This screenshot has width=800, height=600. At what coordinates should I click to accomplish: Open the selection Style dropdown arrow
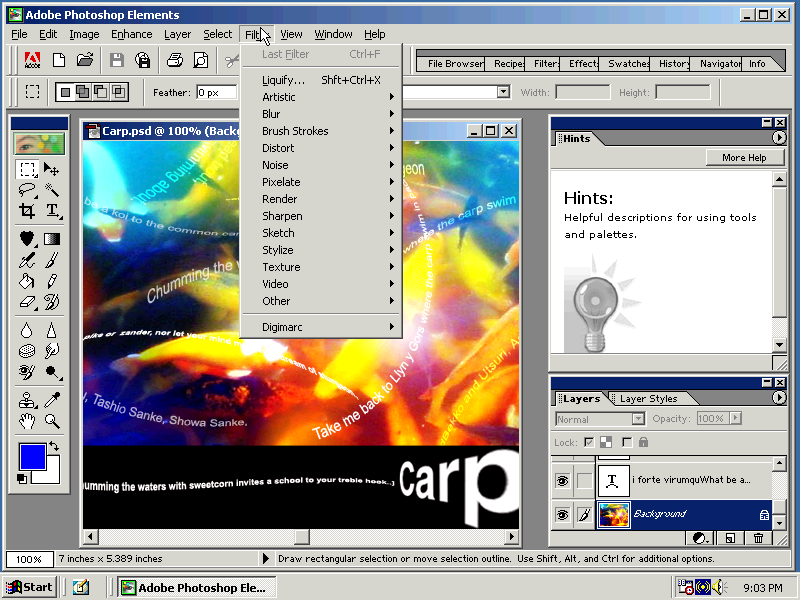503,92
